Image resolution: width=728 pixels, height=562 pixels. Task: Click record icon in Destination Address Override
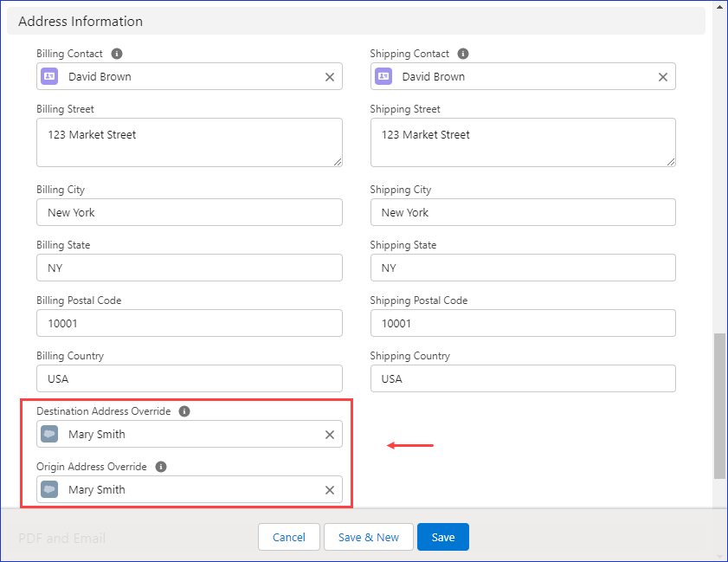tap(49, 435)
